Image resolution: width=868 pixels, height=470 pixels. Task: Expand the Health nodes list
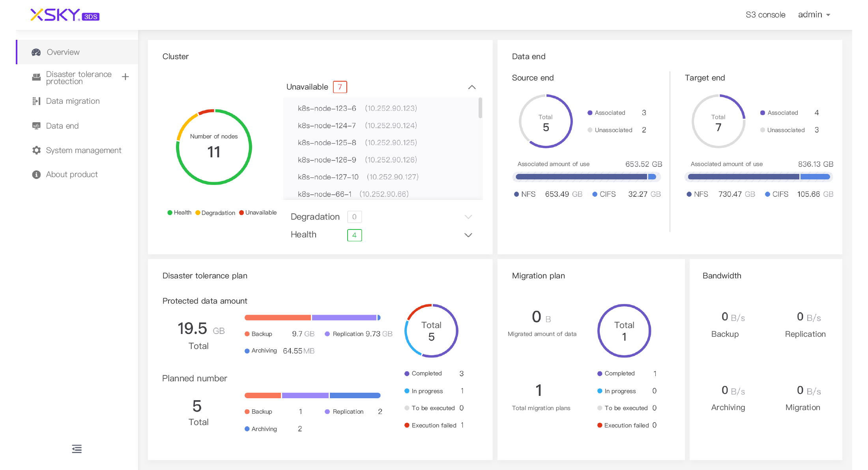pyautogui.click(x=468, y=235)
